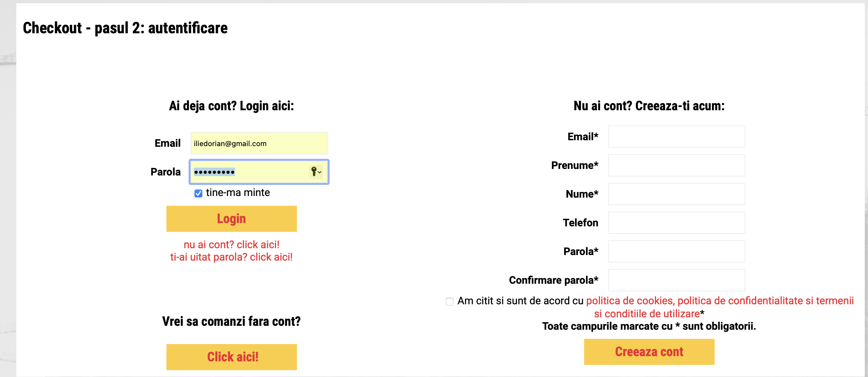Check the terms agreement checkbox
Screen dimensions: 868x377
click(x=450, y=301)
